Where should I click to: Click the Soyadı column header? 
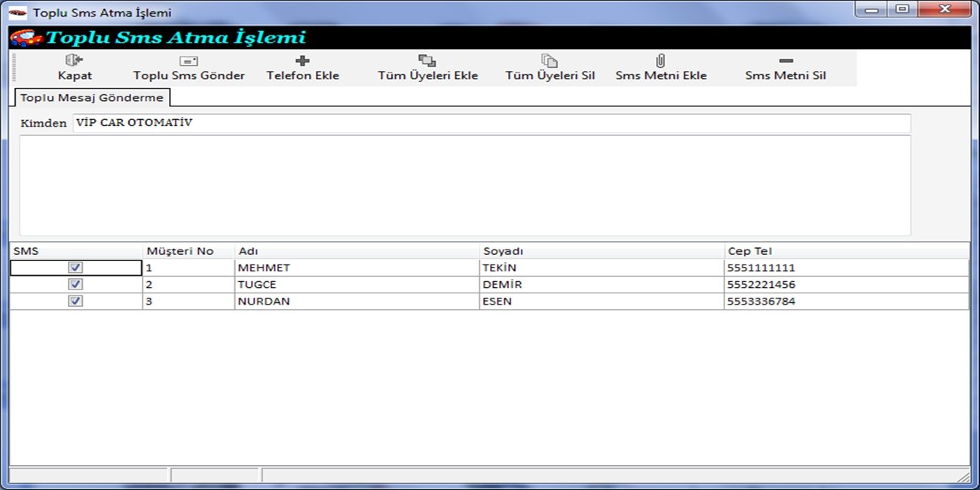[x=503, y=251]
